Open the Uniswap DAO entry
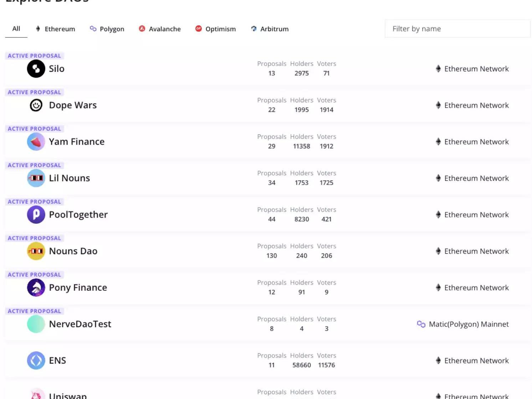 point(68,395)
